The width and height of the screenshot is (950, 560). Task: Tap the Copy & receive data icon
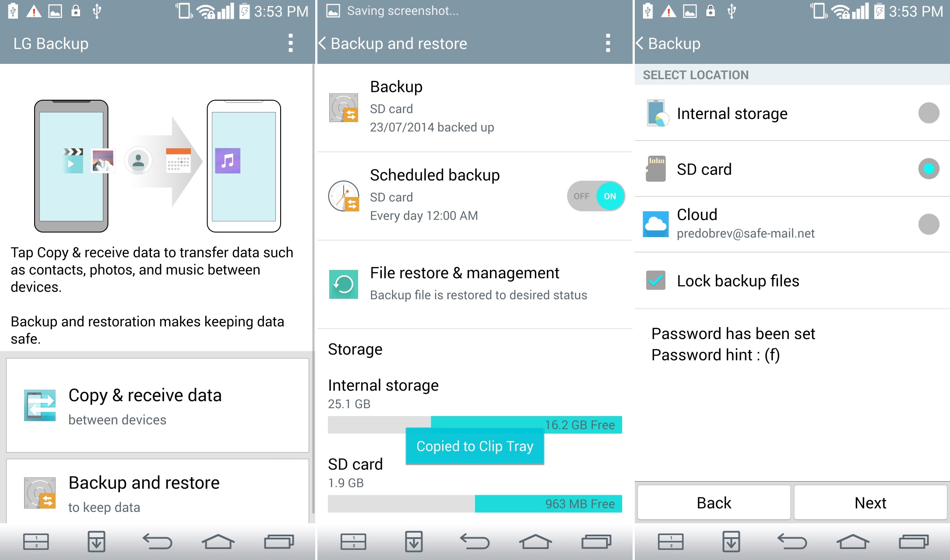coord(38,411)
